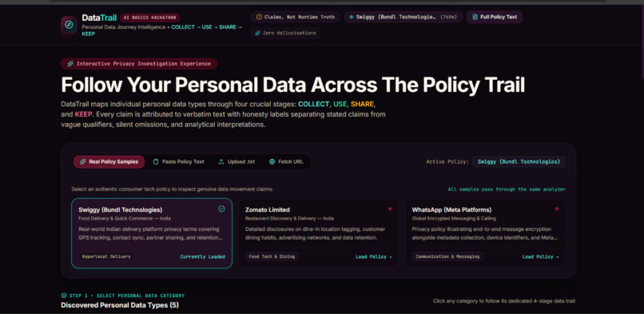Click the Currently Loaded label on Swiggy card
This screenshot has width=644, height=314.
click(202, 257)
